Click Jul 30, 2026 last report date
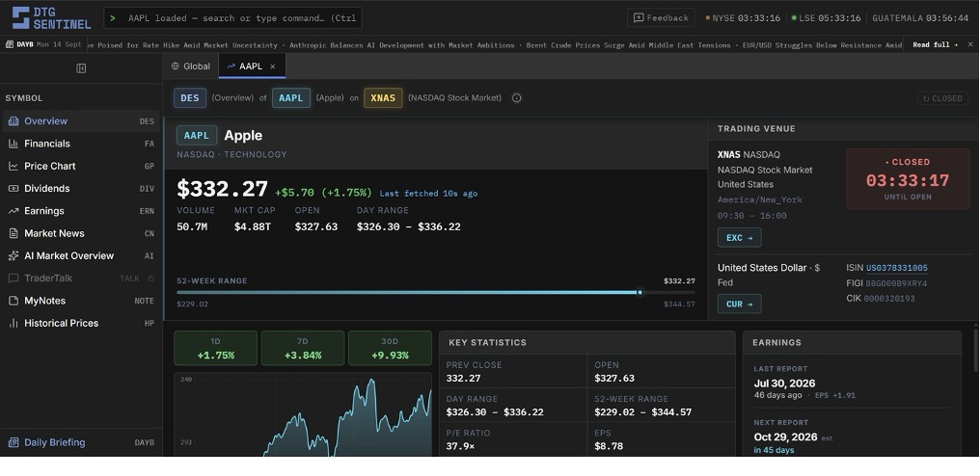Viewport: 980px width, 476px height. pos(784,383)
